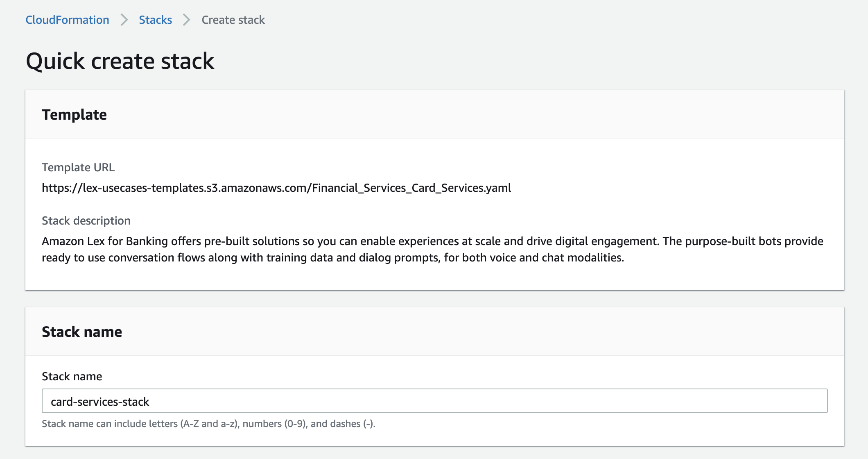This screenshot has width=868, height=459.
Task: Click the Create stack breadcrumb text
Action: tap(233, 20)
